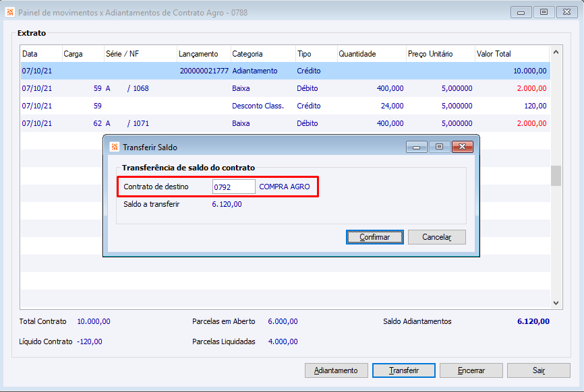This screenshot has height=392, width=584.
Task: Cancel the Transferir Saldo dialog
Action: (437, 237)
